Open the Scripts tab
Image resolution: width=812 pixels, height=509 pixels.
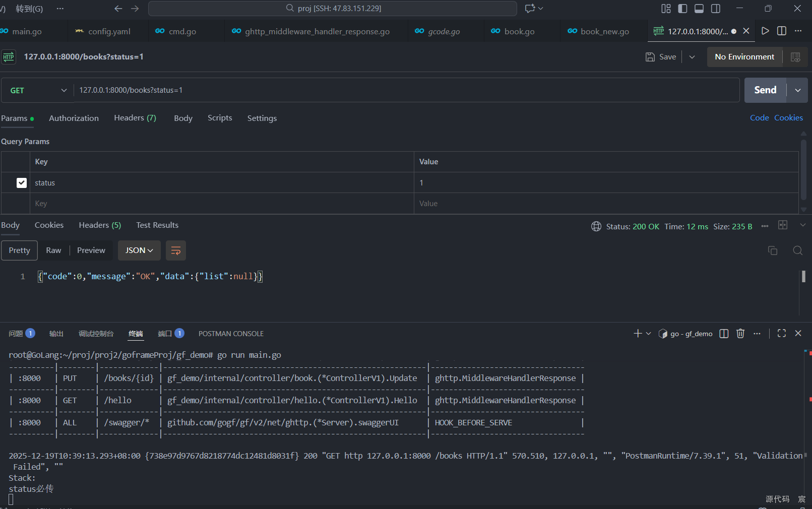point(220,118)
